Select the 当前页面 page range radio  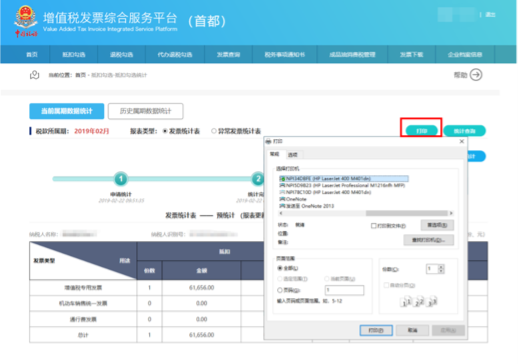click(327, 279)
